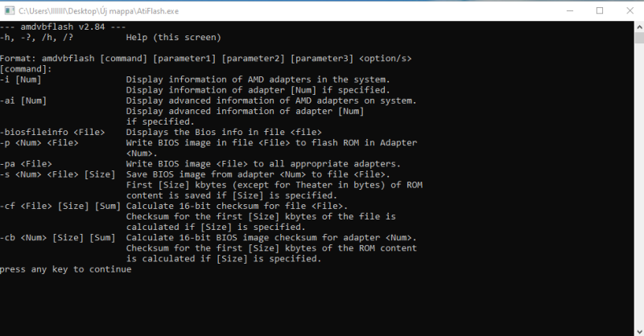Image resolution: width=644 pixels, height=336 pixels.
Task: Click the '-ai [Num]' command text
Action: 23,100
